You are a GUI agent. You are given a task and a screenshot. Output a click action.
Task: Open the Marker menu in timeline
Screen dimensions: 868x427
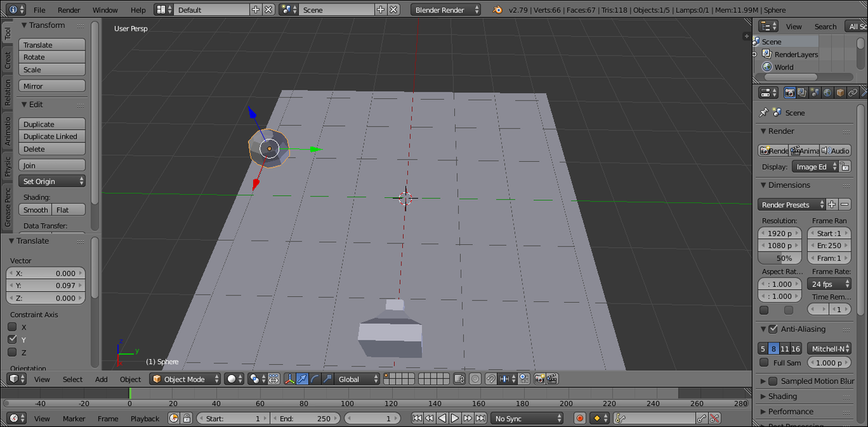click(x=74, y=418)
